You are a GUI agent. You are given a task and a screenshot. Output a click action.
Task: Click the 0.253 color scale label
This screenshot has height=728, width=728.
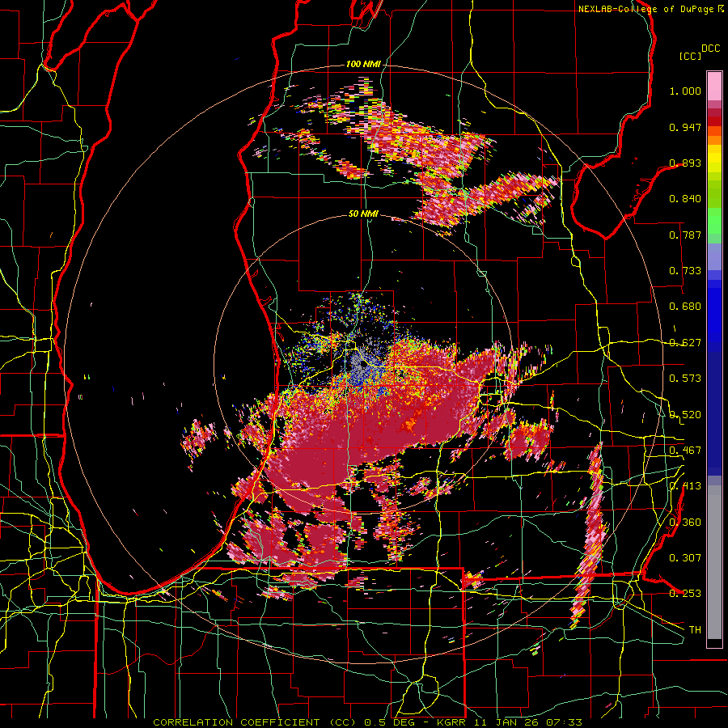pyautogui.click(x=685, y=594)
